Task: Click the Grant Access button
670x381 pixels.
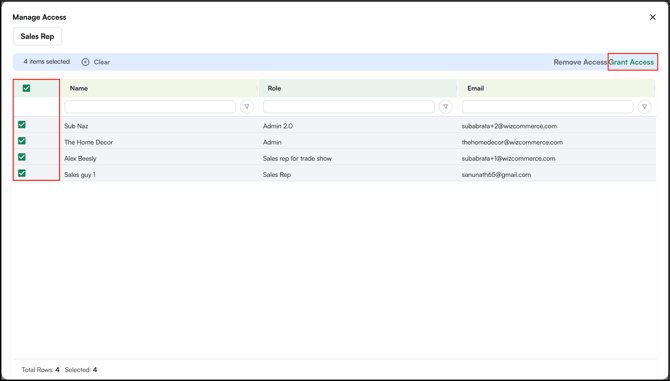Action: [x=631, y=62]
